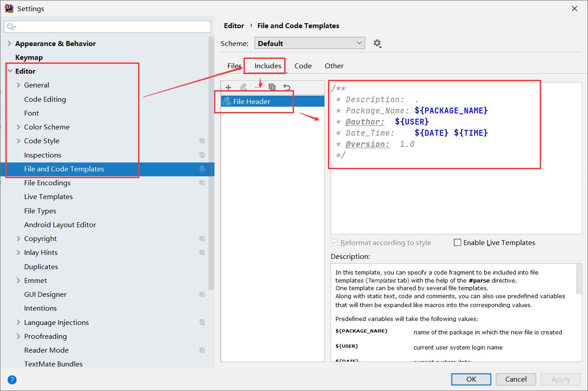Select the Inspections settings item

[42, 155]
